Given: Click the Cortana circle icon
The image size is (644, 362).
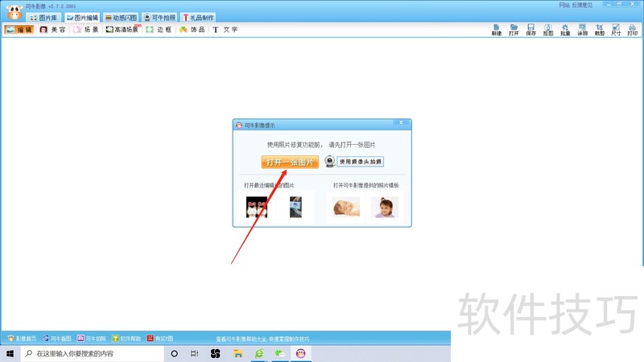Looking at the screenshot, I should [174, 353].
